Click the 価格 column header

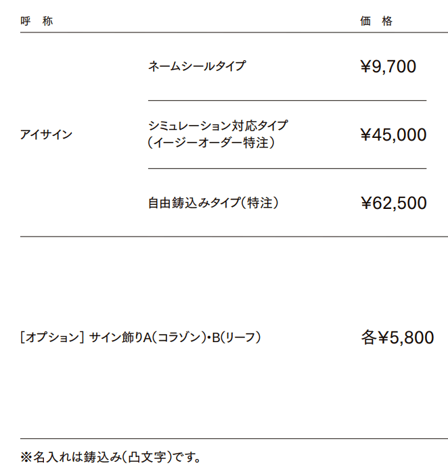376,21
